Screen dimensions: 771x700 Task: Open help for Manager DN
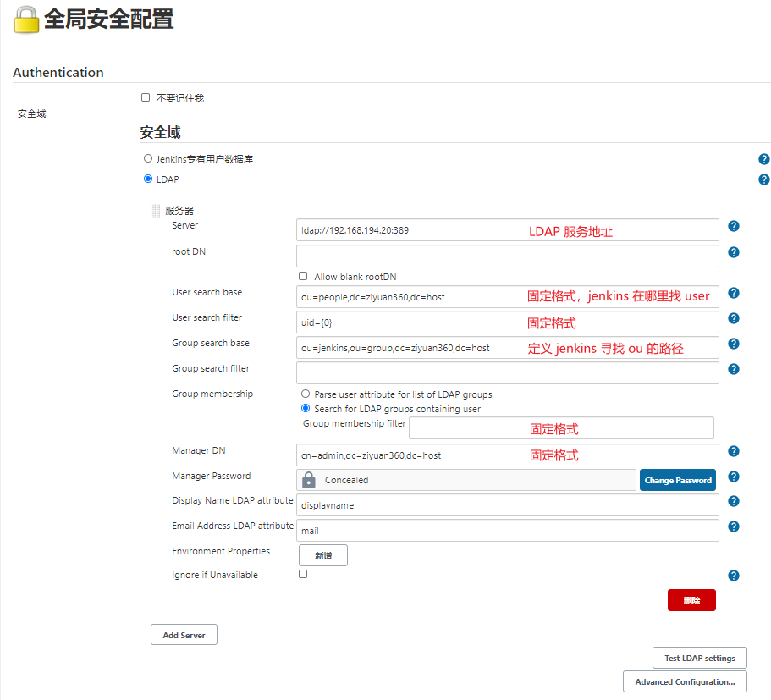click(733, 450)
